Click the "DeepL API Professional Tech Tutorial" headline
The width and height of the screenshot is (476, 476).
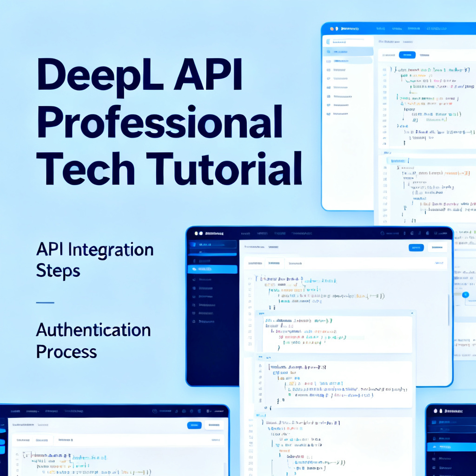(169, 122)
